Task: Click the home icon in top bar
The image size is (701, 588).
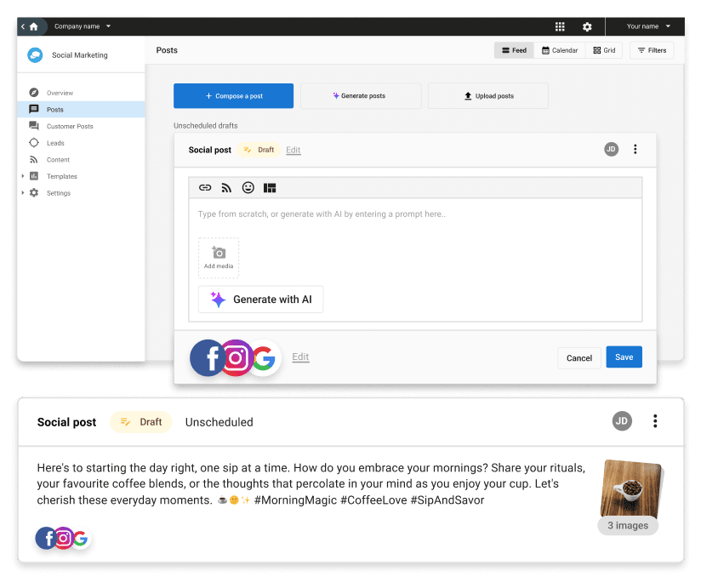Action: [34, 26]
